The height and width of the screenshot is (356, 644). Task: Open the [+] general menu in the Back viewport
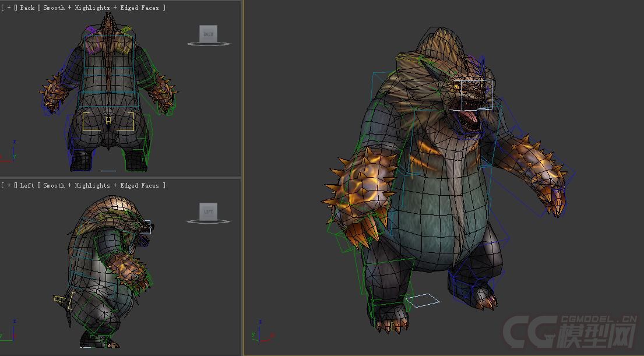tap(9, 8)
